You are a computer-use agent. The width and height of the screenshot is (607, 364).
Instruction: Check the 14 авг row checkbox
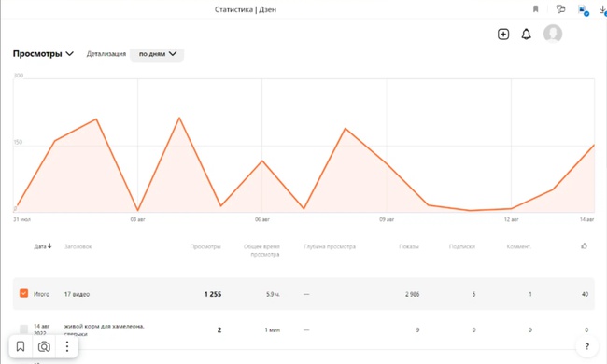tap(23, 329)
